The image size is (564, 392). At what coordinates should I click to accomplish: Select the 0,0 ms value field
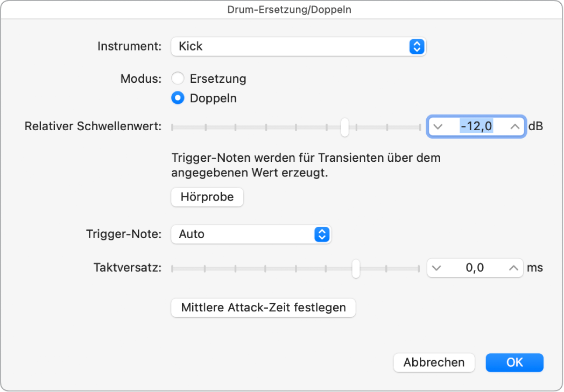click(x=475, y=268)
